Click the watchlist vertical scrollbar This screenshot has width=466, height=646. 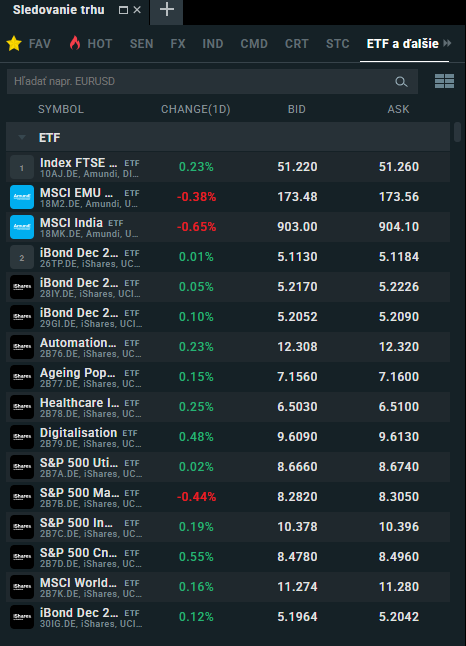pos(457,132)
